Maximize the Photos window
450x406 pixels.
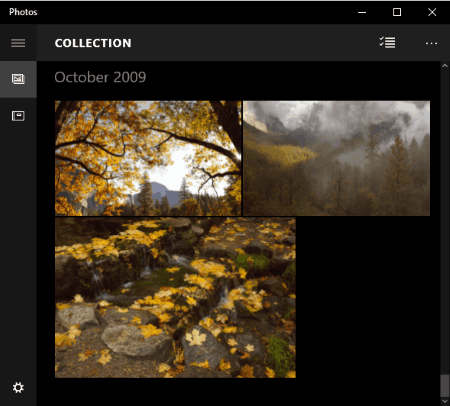(397, 12)
